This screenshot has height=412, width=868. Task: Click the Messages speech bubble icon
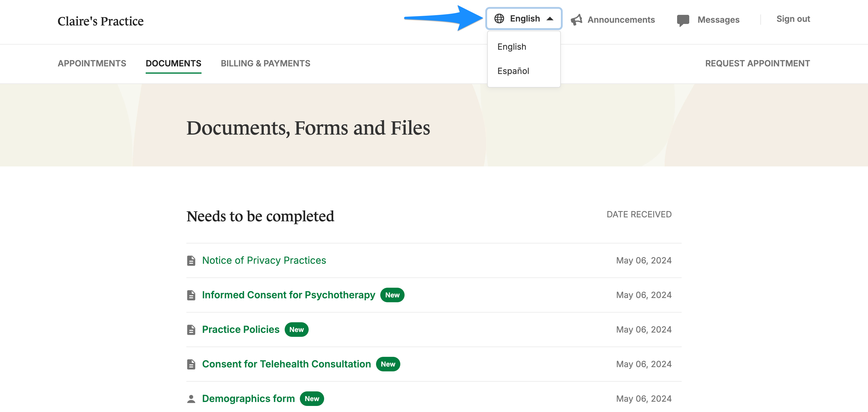[683, 20]
